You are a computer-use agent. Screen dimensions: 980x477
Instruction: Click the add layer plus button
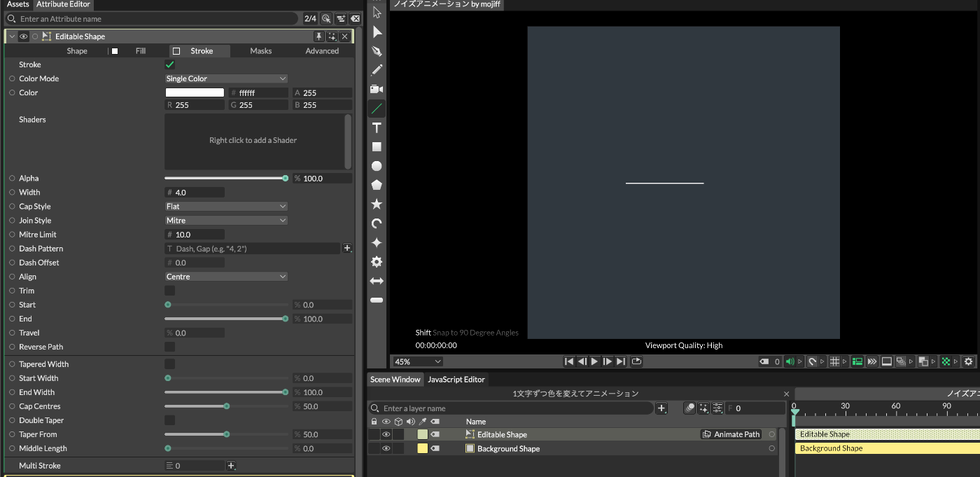coord(661,408)
